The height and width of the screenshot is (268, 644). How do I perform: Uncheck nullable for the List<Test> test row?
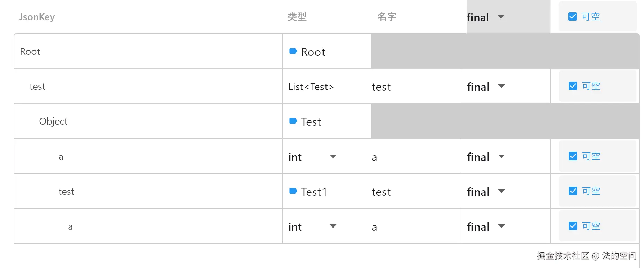pos(573,86)
